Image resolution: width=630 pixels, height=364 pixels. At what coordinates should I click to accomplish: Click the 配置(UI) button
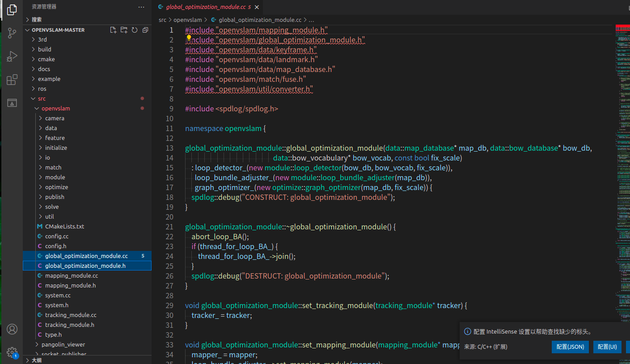click(x=607, y=347)
